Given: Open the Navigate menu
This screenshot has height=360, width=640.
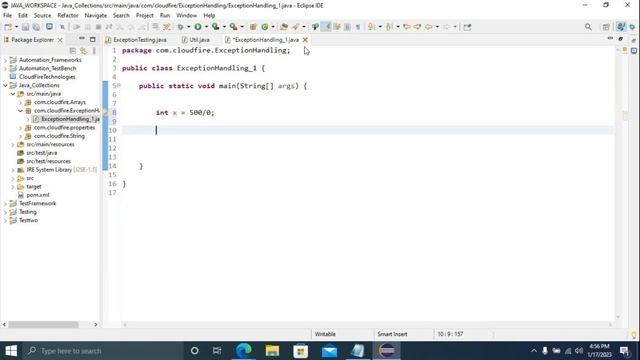Looking at the screenshot, I should (x=96, y=16).
